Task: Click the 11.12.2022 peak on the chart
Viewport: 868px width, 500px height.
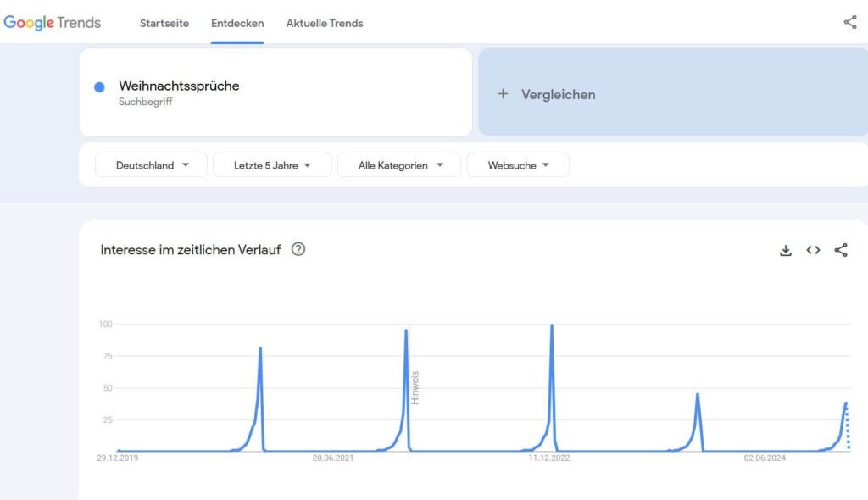Action: point(552,326)
